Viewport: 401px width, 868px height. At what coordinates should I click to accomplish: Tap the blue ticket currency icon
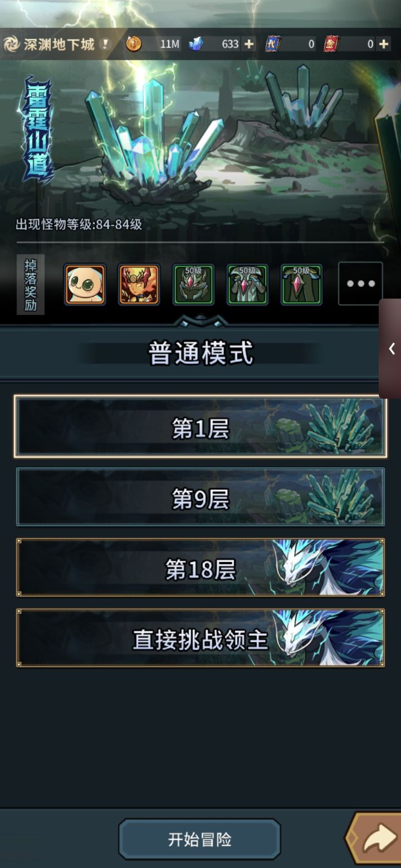pyautogui.click(x=273, y=44)
